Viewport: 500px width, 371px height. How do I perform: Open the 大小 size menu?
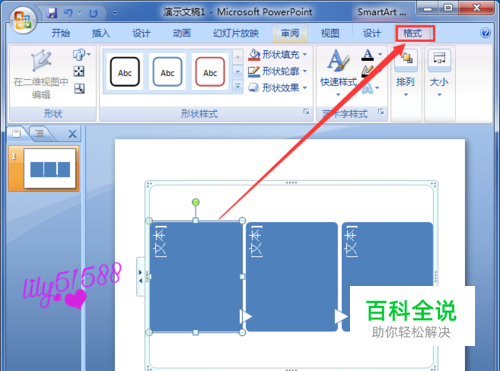click(439, 73)
